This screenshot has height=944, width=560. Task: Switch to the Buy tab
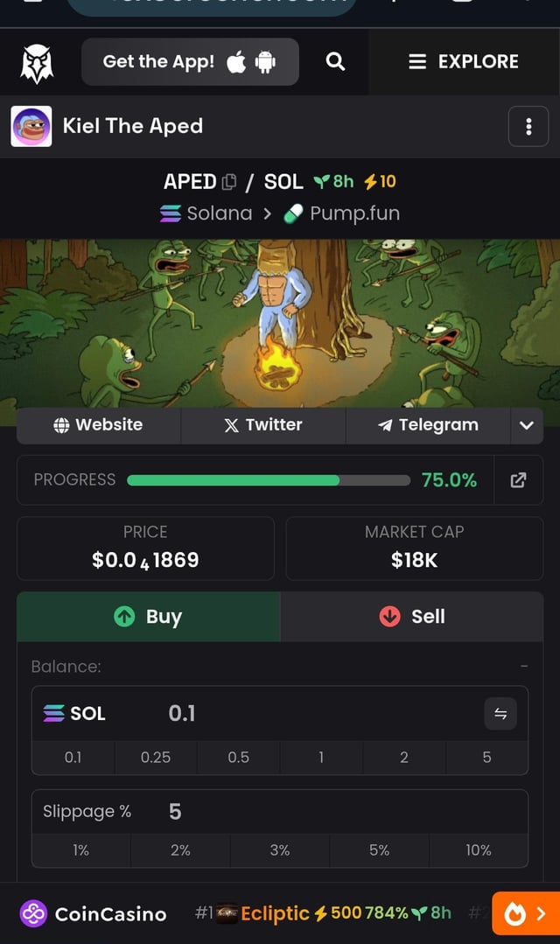[x=149, y=617]
